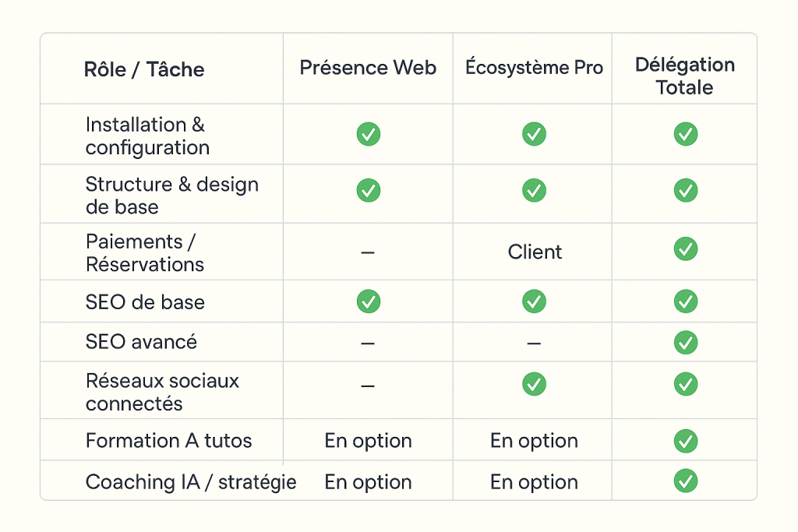
Task: Click Délégation Totale checkmark for Structure & design
Action: 686,190
